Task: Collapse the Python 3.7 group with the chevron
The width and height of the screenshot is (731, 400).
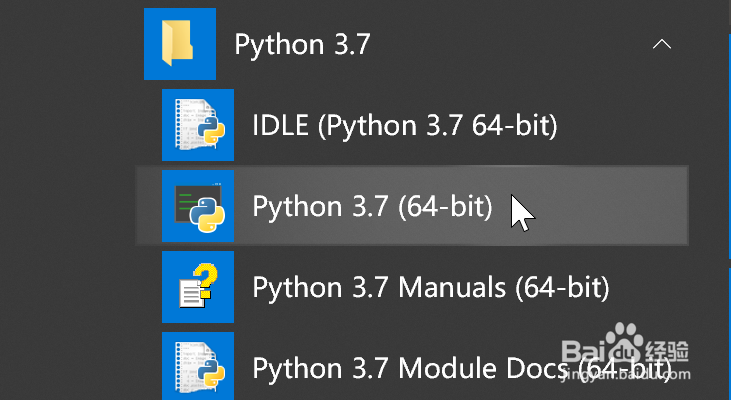Action: 660,44
